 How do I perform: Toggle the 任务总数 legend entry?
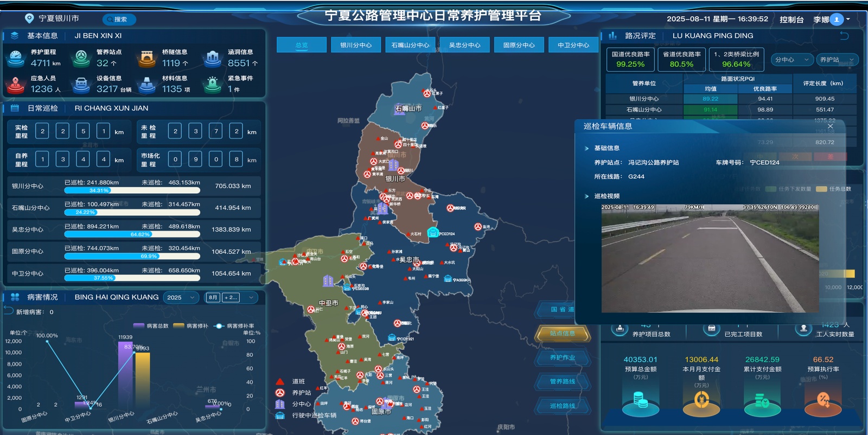coord(834,189)
